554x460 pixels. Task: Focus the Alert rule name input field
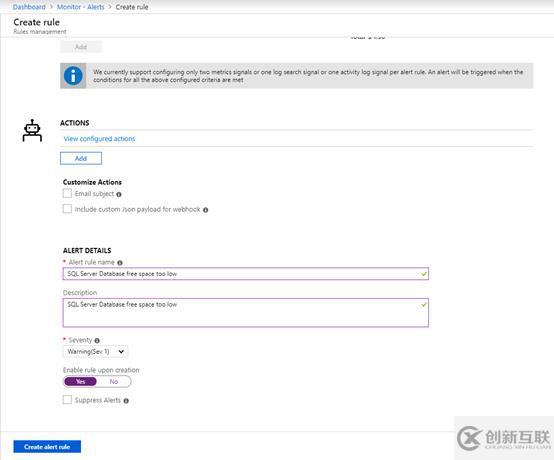(246, 274)
